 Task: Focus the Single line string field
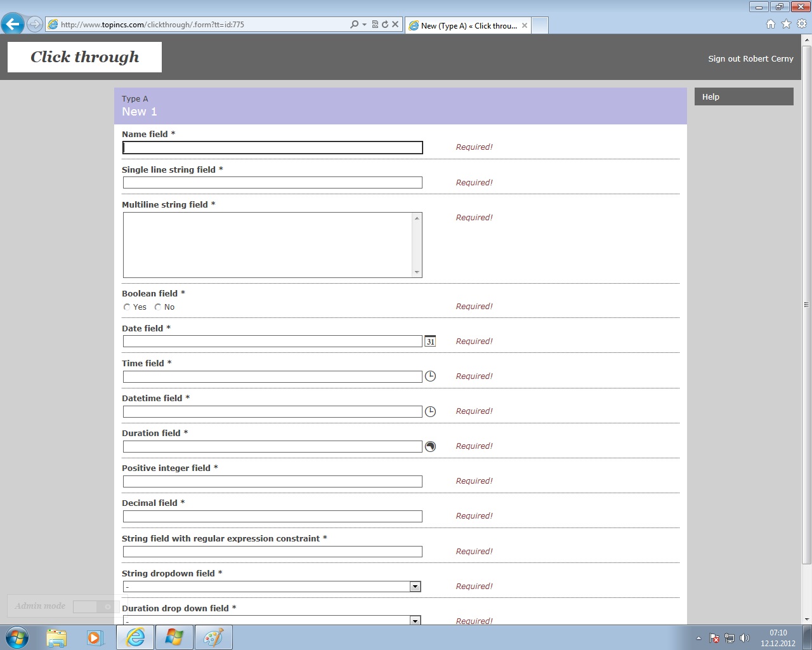(x=272, y=183)
